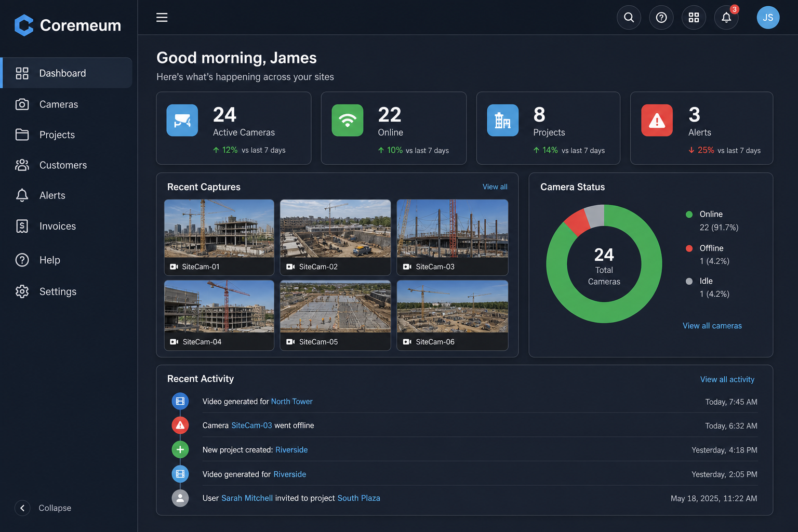Open the North Tower link
This screenshot has height=532, width=798.
(291, 402)
